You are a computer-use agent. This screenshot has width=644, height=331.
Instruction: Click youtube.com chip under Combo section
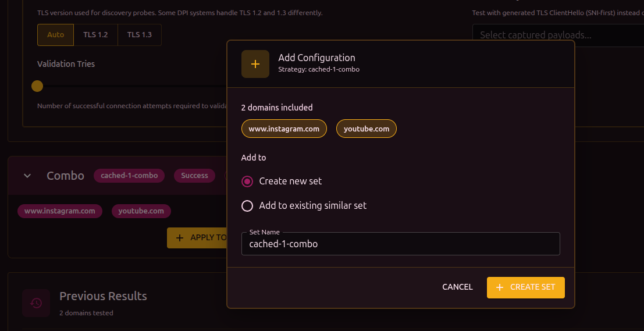click(141, 211)
